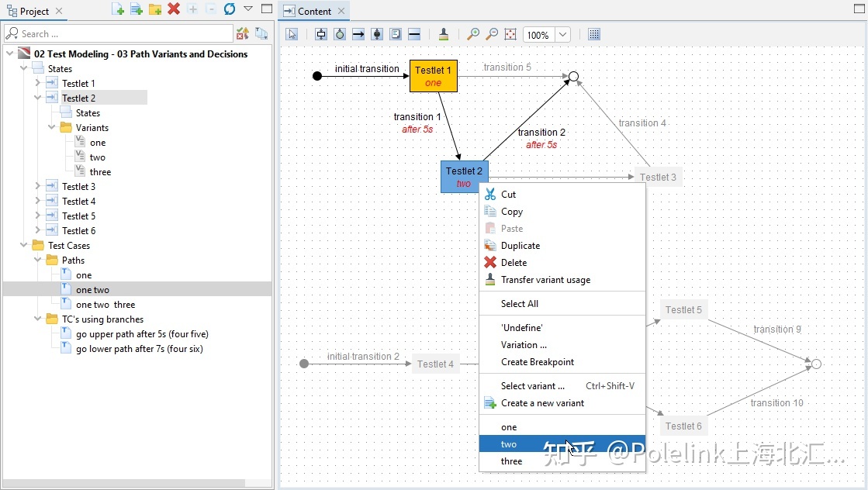The width and height of the screenshot is (868, 490).
Task: Refresh the project tree
Action: [230, 9]
